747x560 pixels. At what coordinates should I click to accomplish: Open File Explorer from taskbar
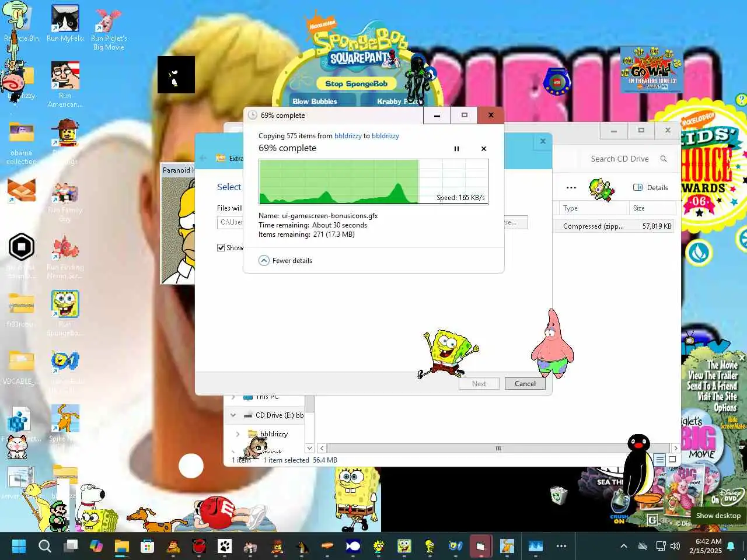pos(122,546)
